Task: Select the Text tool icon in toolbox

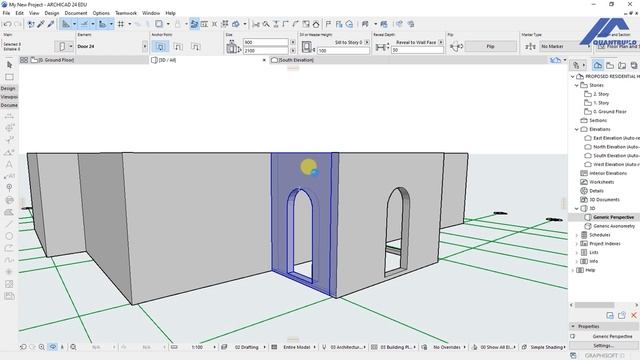Action: 9,164
